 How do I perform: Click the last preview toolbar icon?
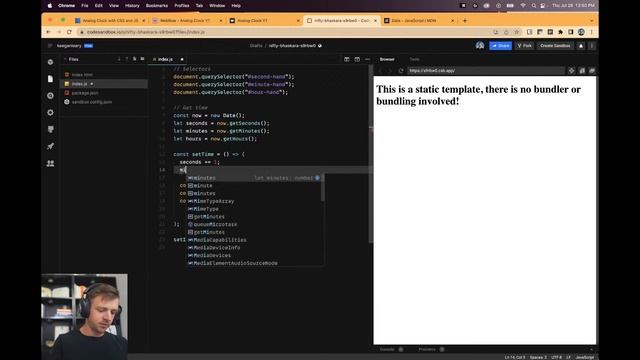(x=592, y=71)
